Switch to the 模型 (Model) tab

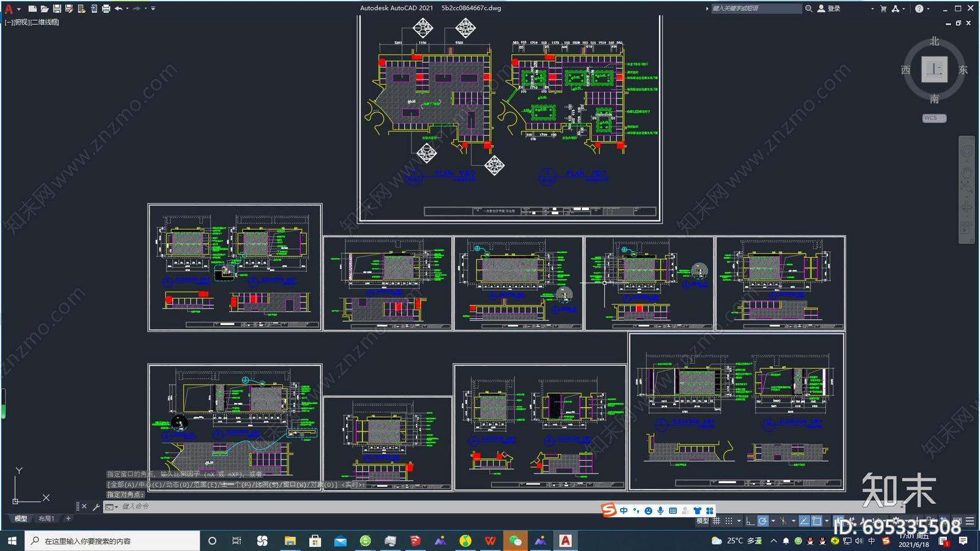coord(21,519)
